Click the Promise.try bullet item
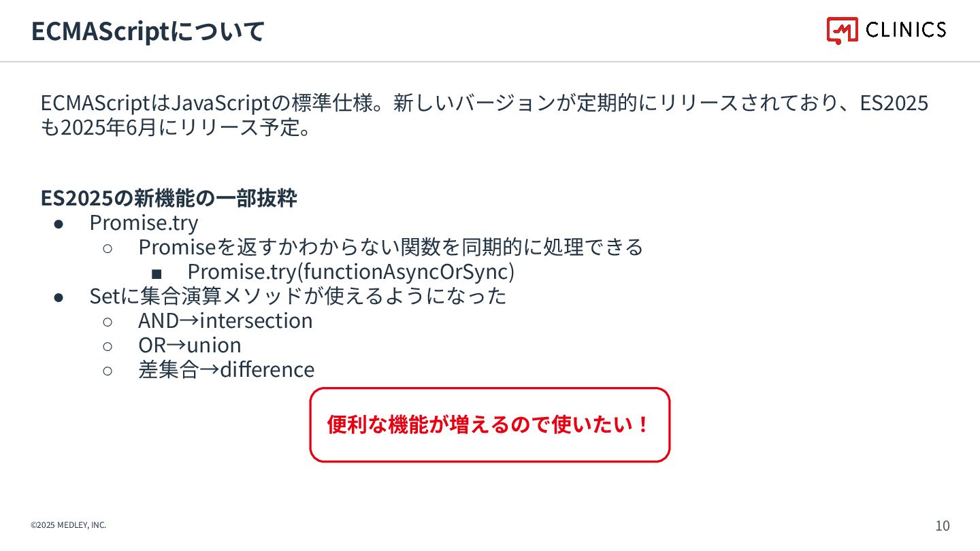The height and width of the screenshot is (551, 980). (x=144, y=222)
